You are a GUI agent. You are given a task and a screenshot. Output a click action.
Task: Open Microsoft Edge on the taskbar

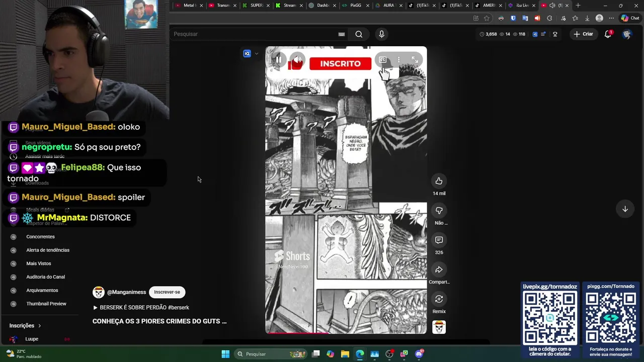pyautogui.click(x=360, y=354)
